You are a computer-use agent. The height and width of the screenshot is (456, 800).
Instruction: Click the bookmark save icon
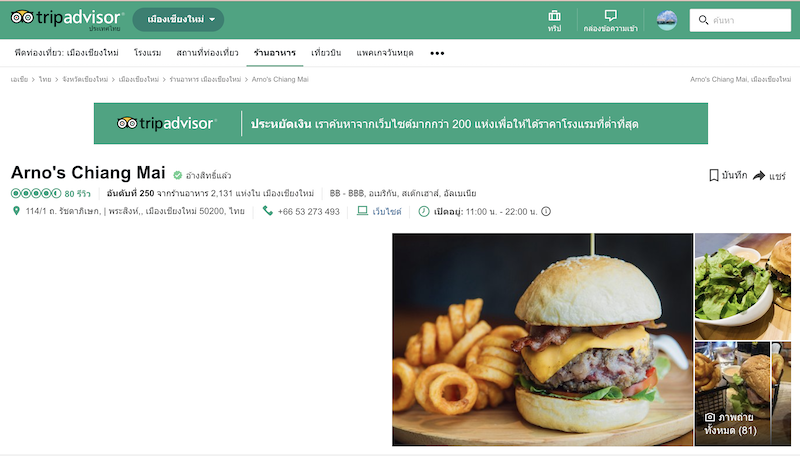[x=714, y=175]
